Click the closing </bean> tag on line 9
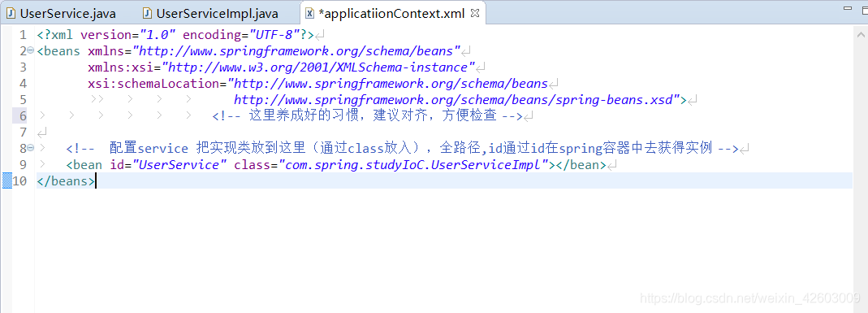Screen dimensions: 868x313 [x=581, y=164]
